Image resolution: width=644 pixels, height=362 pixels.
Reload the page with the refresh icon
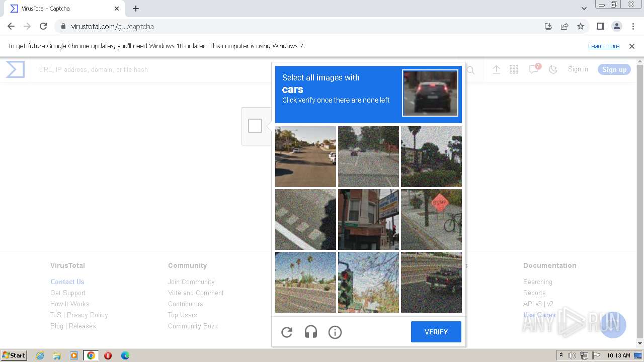[43, 26]
